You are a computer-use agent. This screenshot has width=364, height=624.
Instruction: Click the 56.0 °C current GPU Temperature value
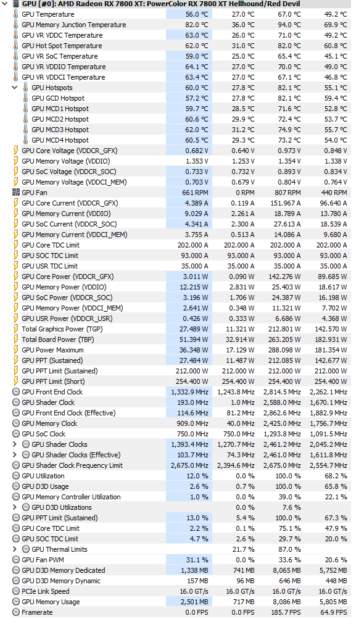(197, 14)
